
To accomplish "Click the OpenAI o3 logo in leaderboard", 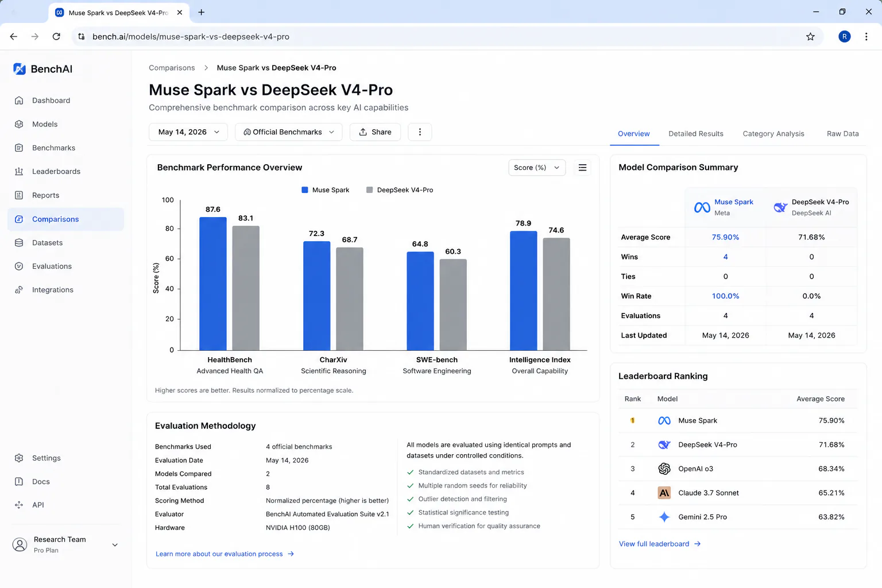I will (664, 469).
